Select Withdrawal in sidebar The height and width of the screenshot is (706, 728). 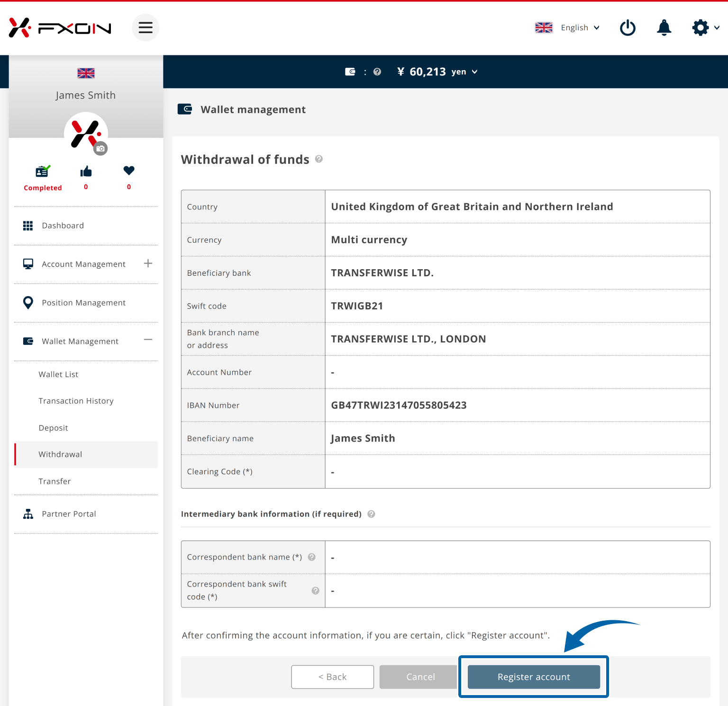click(86, 454)
